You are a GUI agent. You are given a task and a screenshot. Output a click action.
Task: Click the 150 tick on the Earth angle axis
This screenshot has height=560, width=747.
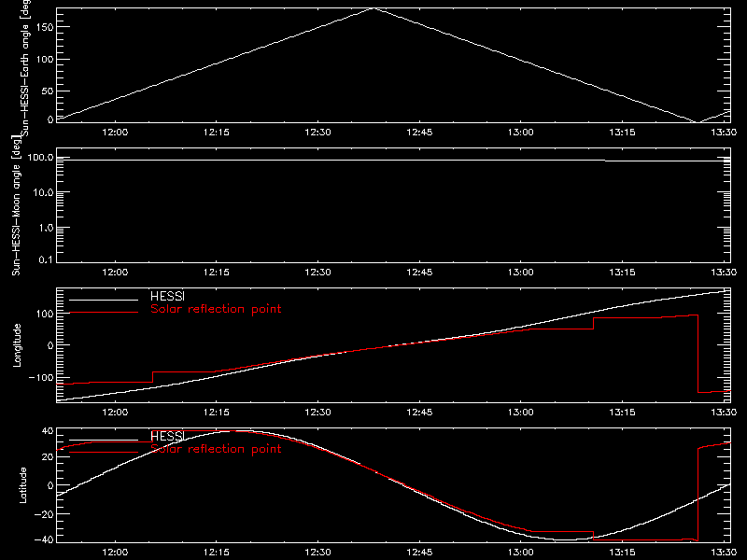[x=45, y=28]
